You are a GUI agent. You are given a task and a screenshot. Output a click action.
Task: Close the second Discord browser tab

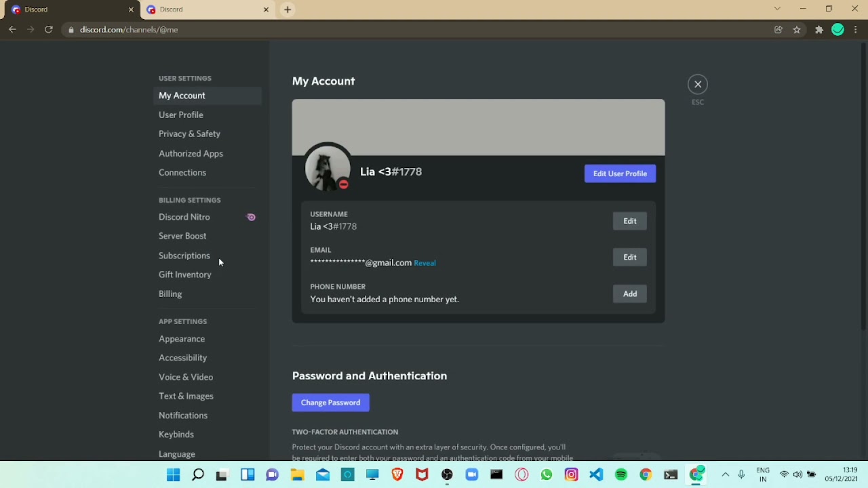tap(266, 9)
